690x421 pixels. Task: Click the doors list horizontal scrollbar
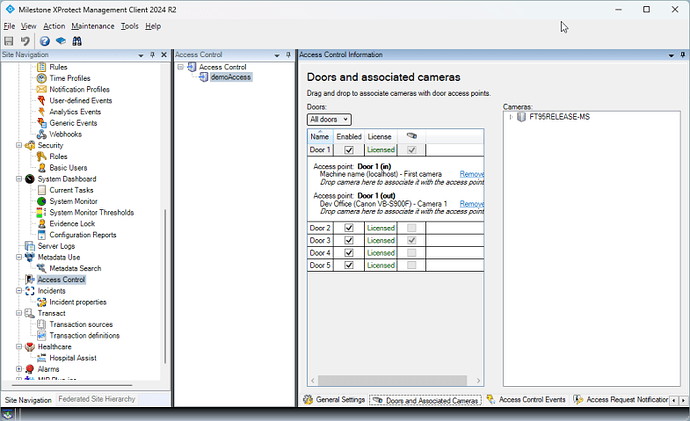(x=392, y=380)
